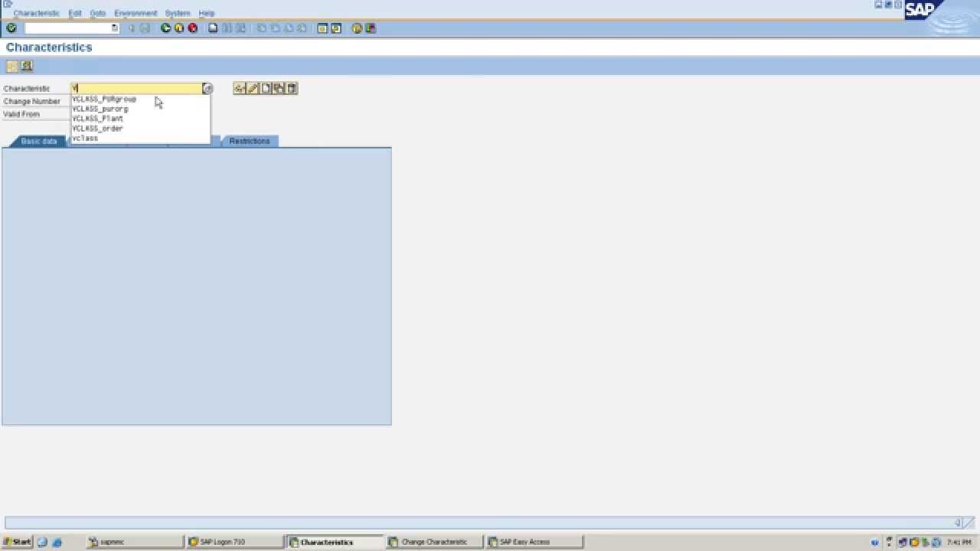Screen dimensions: 980x551
Task: Click the Display characteristic glasses icon
Action: [240, 89]
